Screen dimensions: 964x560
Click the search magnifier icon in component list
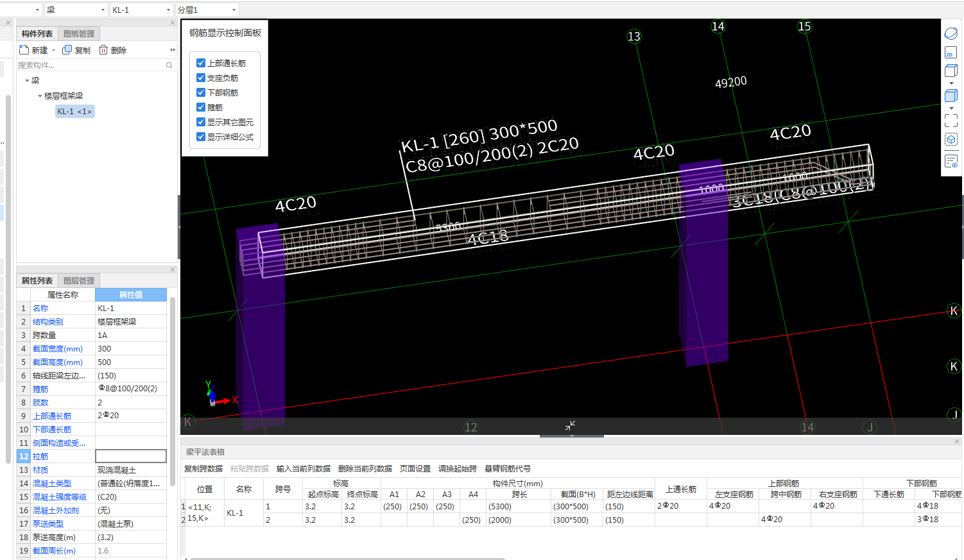169,65
